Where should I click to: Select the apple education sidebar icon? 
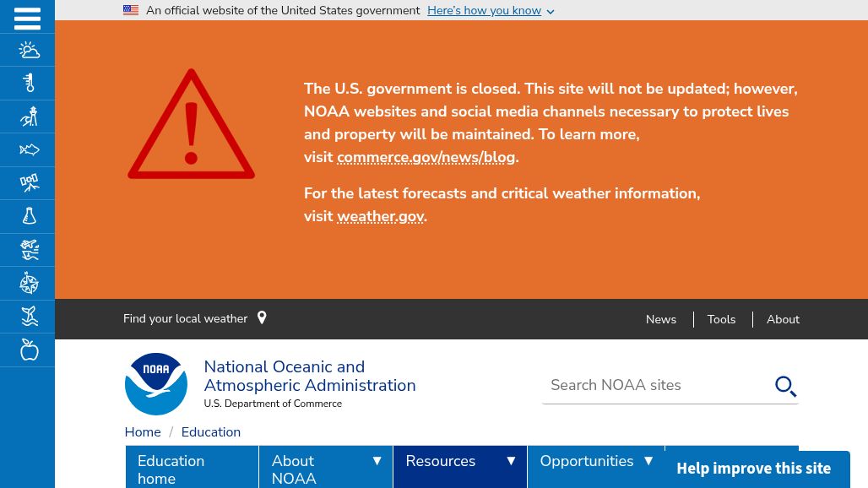click(29, 350)
